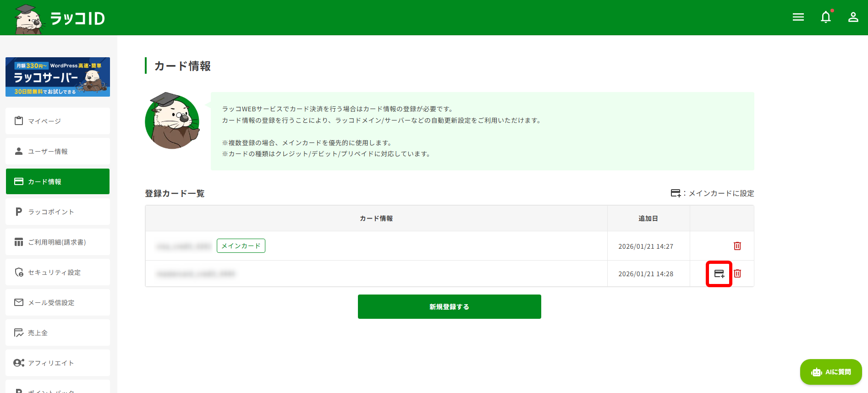Go to 売上金 page
868x393 pixels.
coord(58,333)
